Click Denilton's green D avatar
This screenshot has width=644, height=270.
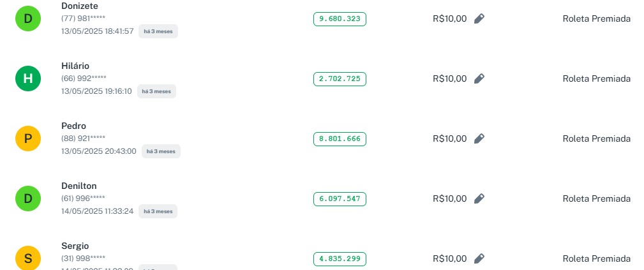coord(28,199)
